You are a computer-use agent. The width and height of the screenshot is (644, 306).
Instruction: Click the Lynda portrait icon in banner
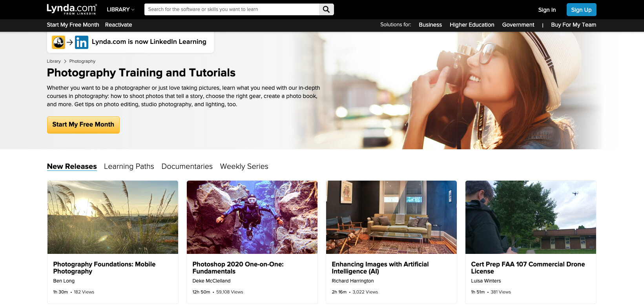point(58,42)
